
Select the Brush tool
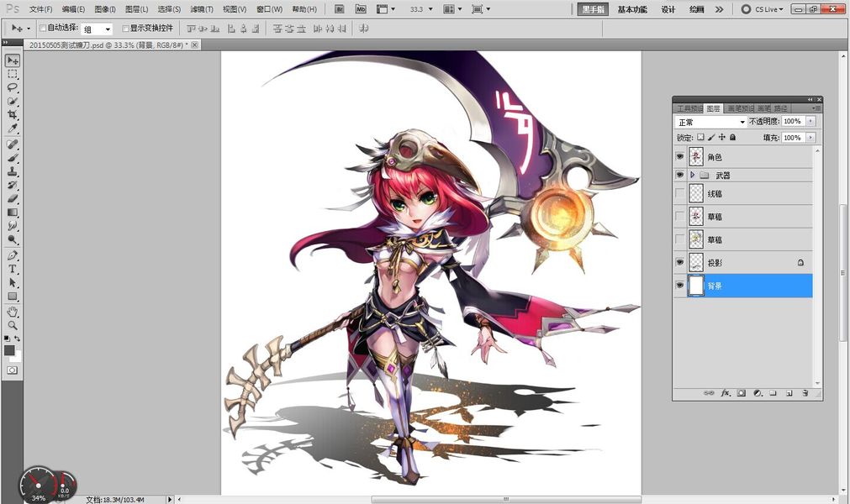click(x=13, y=158)
